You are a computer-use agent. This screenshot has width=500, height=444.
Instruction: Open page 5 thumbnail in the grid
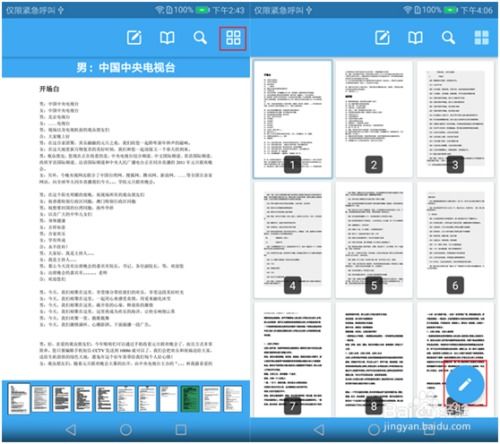pyautogui.click(x=374, y=240)
